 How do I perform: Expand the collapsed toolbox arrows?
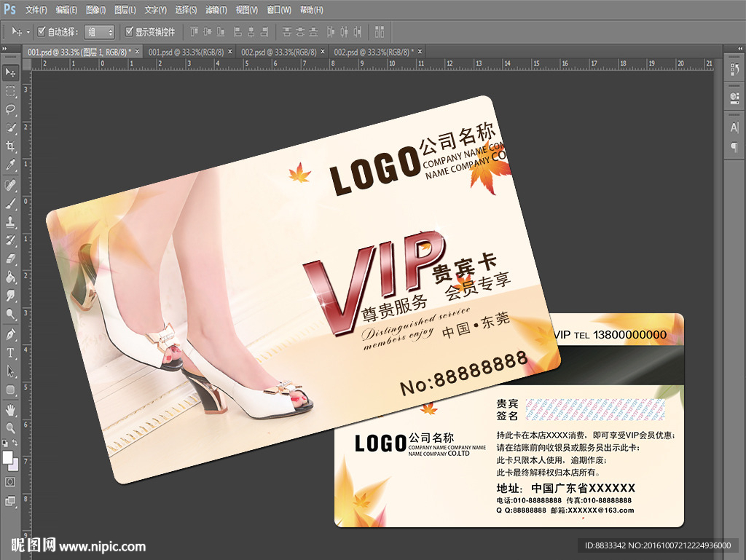(4, 49)
